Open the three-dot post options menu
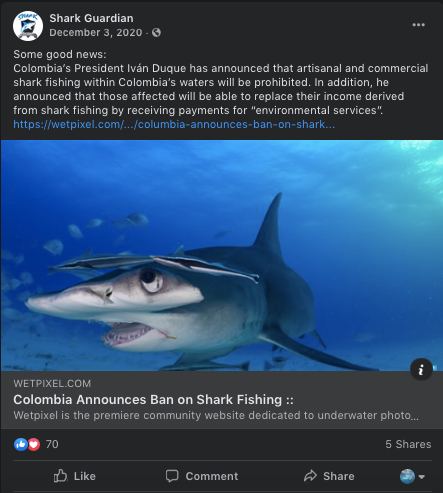Viewport: 443px width, 493px height. click(418, 25)
